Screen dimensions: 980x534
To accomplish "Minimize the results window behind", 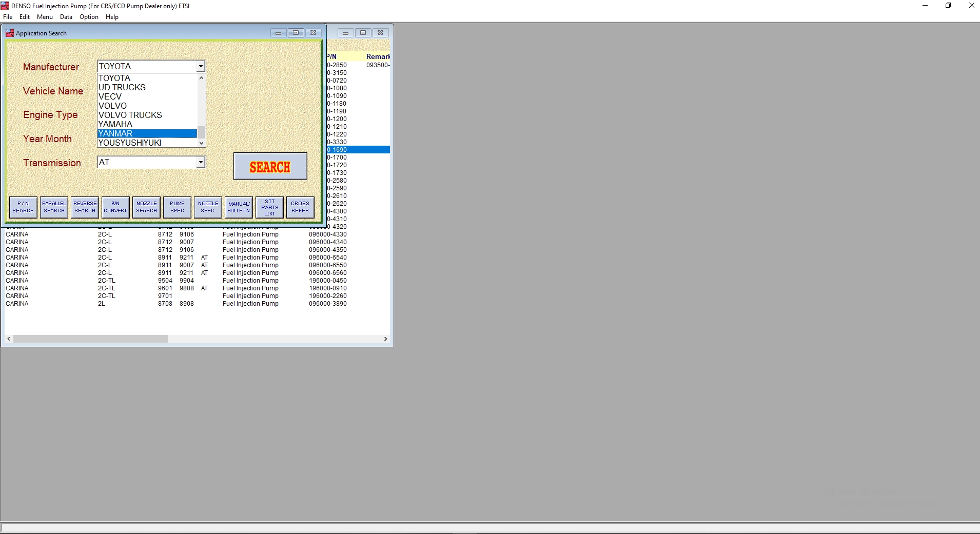I will tap(345, 33).
